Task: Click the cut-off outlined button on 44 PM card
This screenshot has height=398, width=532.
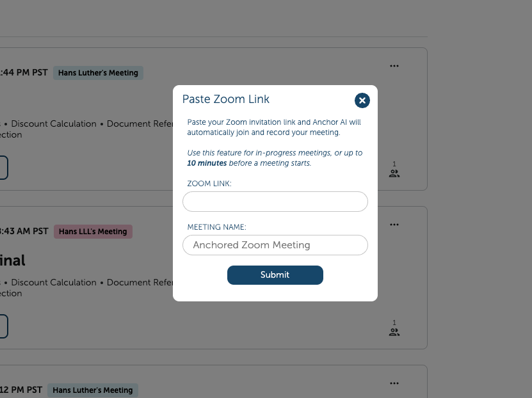Action: click(x=3, y=168)
